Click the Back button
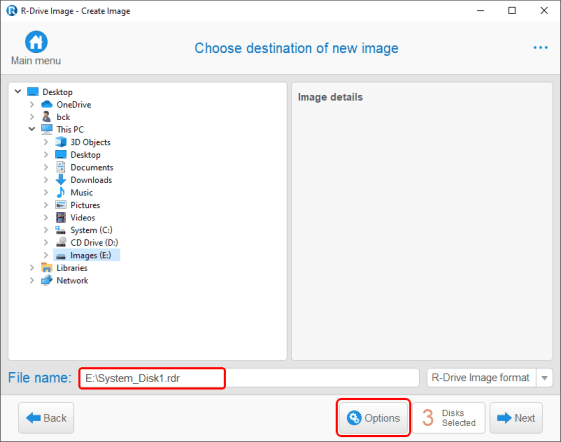The width and height of the screenshot is (561, 442). pos(46,418)
